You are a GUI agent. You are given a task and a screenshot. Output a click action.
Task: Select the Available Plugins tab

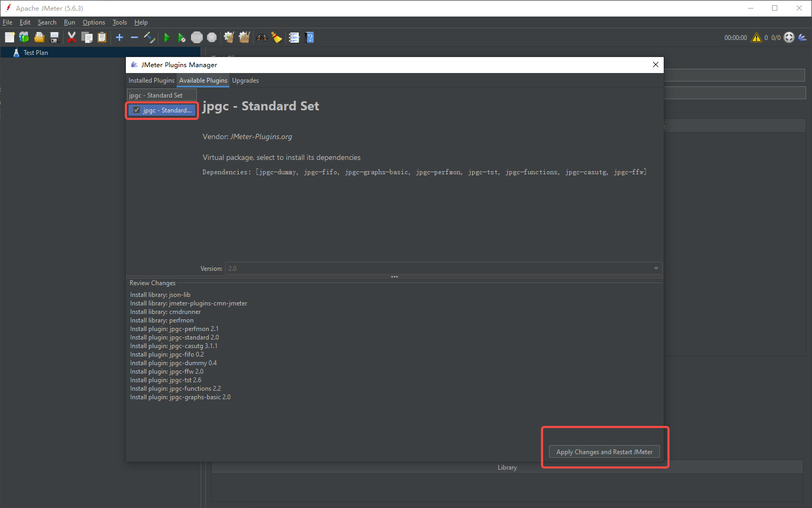(203, 80)
